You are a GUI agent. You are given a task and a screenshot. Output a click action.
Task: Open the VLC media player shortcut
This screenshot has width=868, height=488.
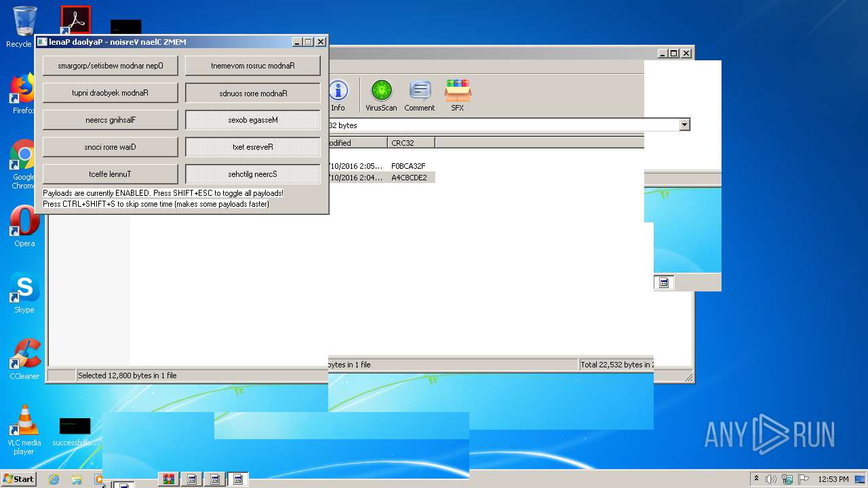click(24, 430)
